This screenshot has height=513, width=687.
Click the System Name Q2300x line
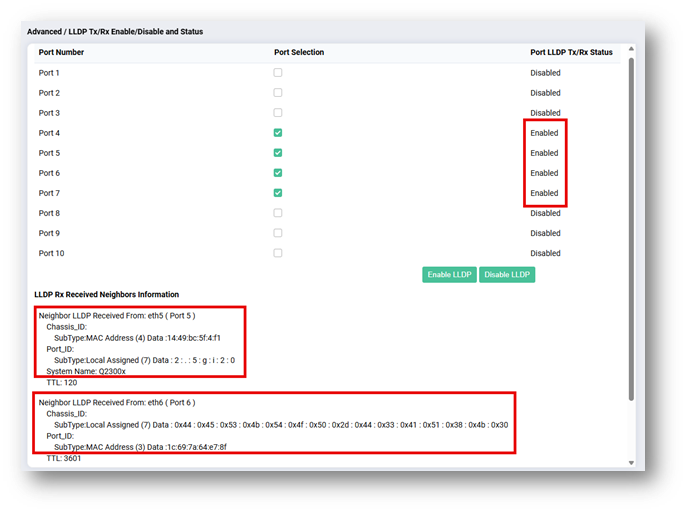[x=82, y=371]
